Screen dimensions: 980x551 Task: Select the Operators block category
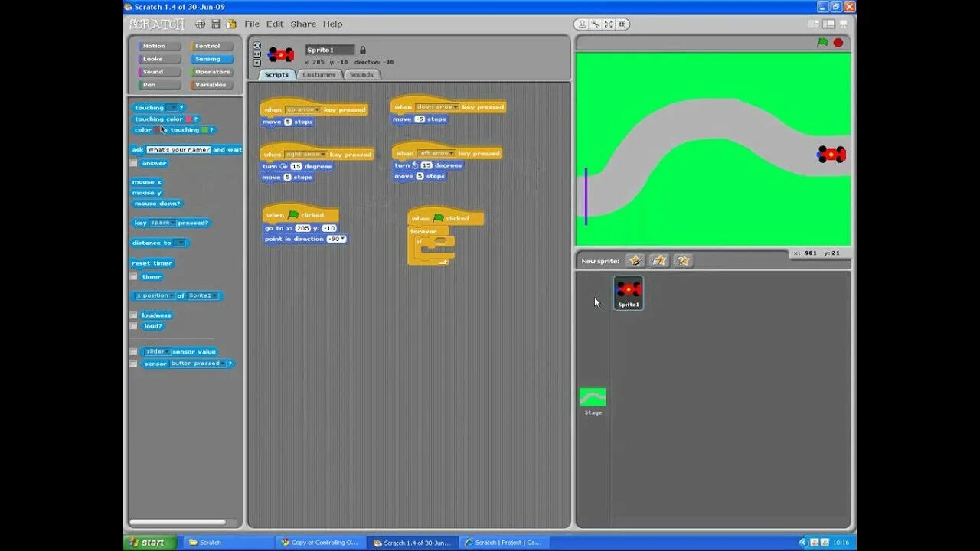212,72
